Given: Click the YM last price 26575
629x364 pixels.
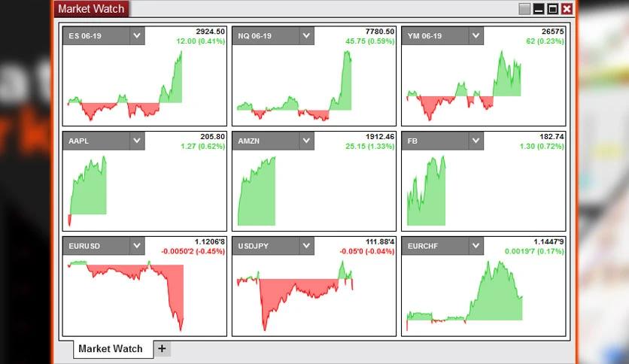Looking at the screenshot, I should 553,32.
